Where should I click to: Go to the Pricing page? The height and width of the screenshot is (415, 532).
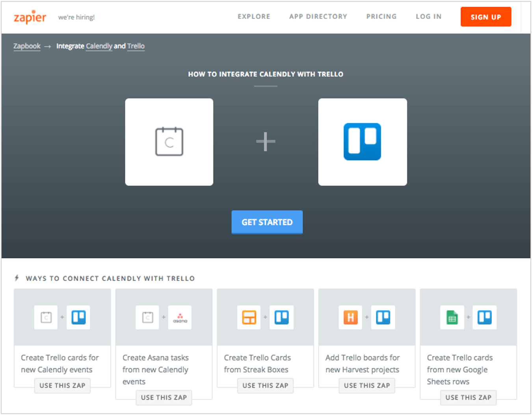coord(381,17)
